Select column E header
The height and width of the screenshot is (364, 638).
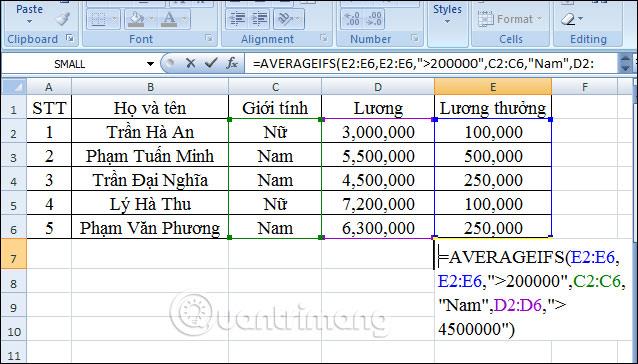(493, 87)
